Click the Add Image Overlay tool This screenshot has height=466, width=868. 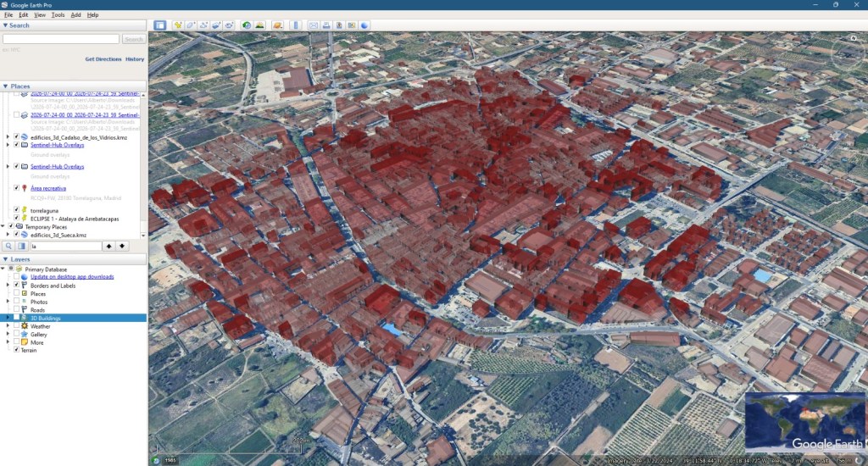tap(216, 25)
